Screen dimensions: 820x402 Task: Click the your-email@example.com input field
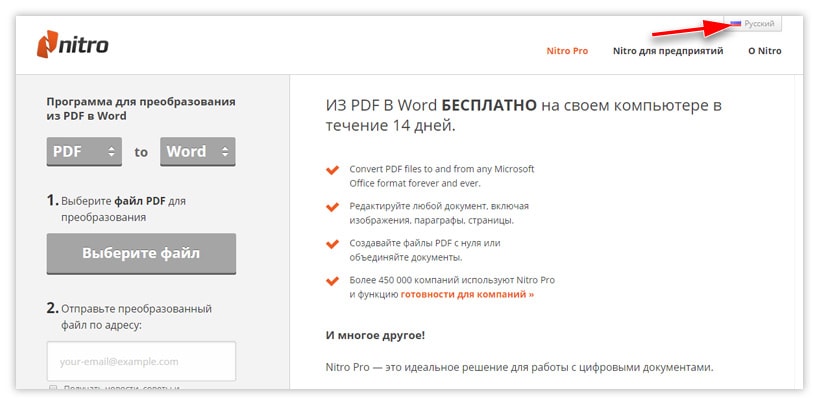[x=141, y=361]
